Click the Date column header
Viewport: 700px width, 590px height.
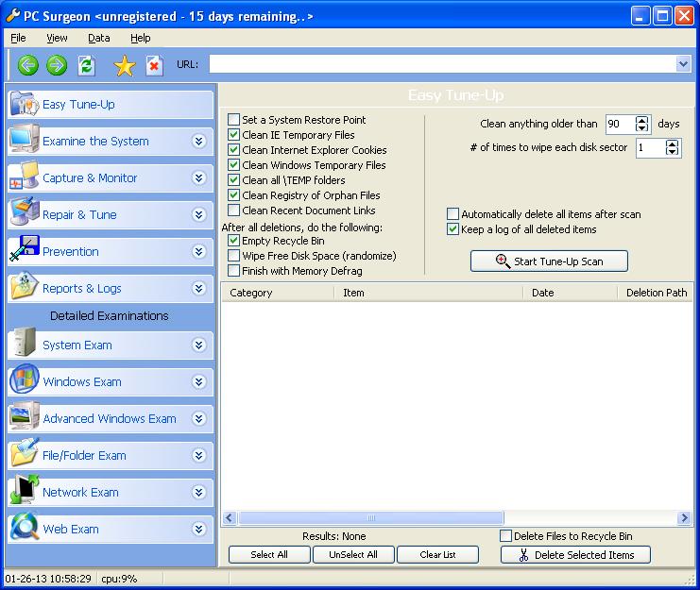[x=570, y=293]
